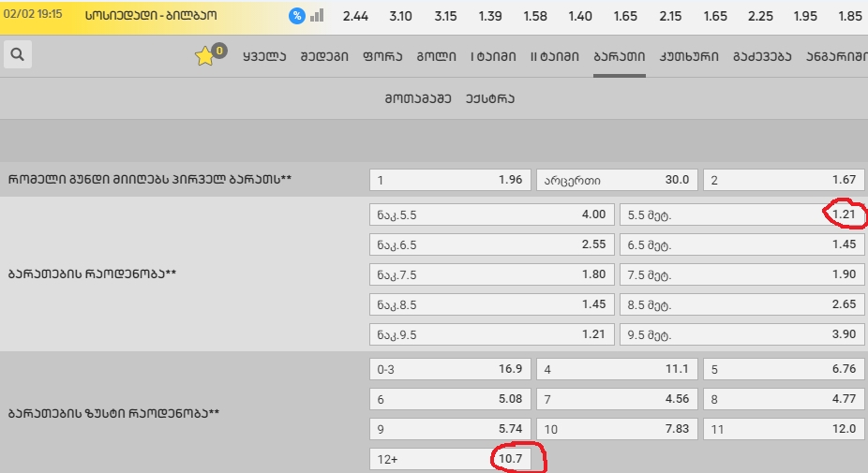Screen dimensions: 868x473
Task: Select ნაკ.8.5 at 1.45
Action: (492, 304)
